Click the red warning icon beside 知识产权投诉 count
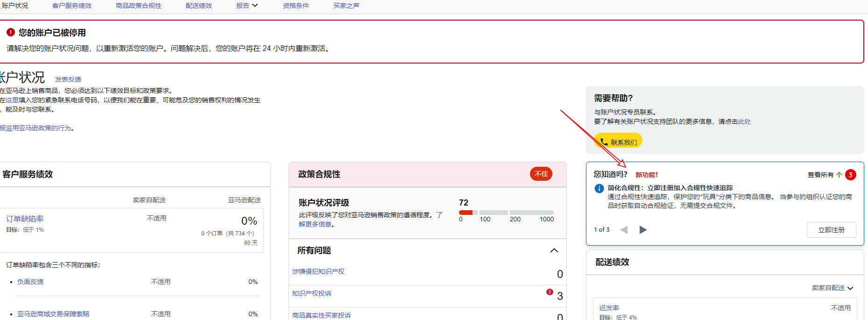Viewport: 868px width, 320px height. 550,292
